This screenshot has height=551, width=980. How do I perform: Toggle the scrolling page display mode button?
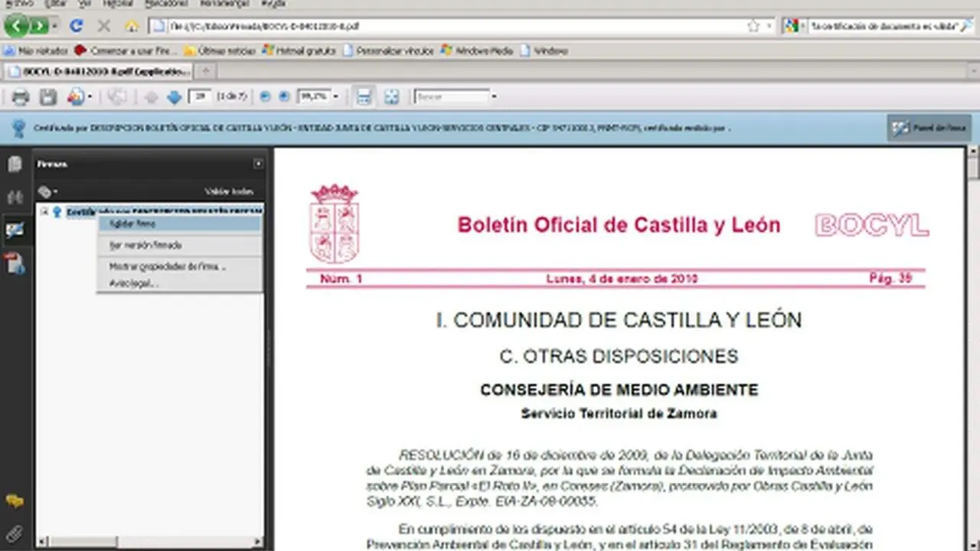pos(364,96)
